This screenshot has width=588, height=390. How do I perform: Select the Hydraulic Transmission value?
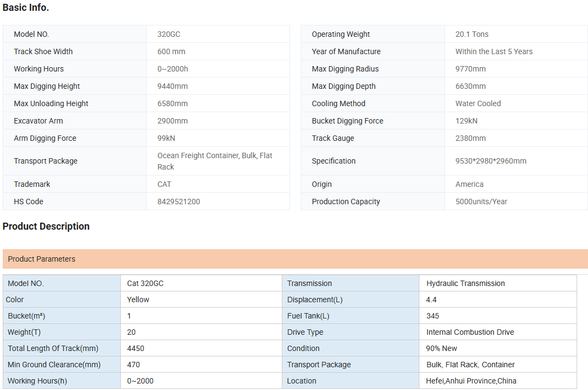466,283
